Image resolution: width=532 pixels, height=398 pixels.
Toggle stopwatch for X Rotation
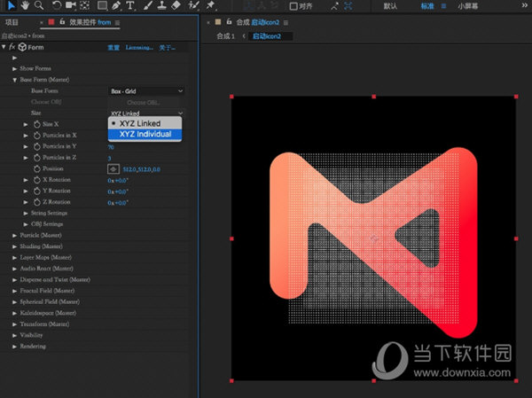[37, 180]
